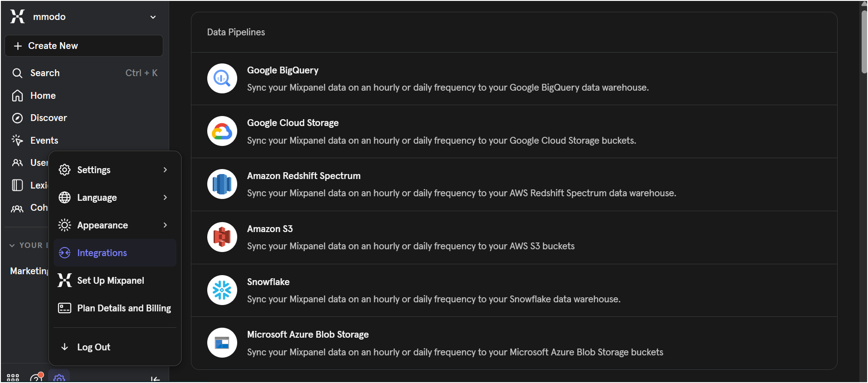Click the Appearance sun icon

click(65, 225)
